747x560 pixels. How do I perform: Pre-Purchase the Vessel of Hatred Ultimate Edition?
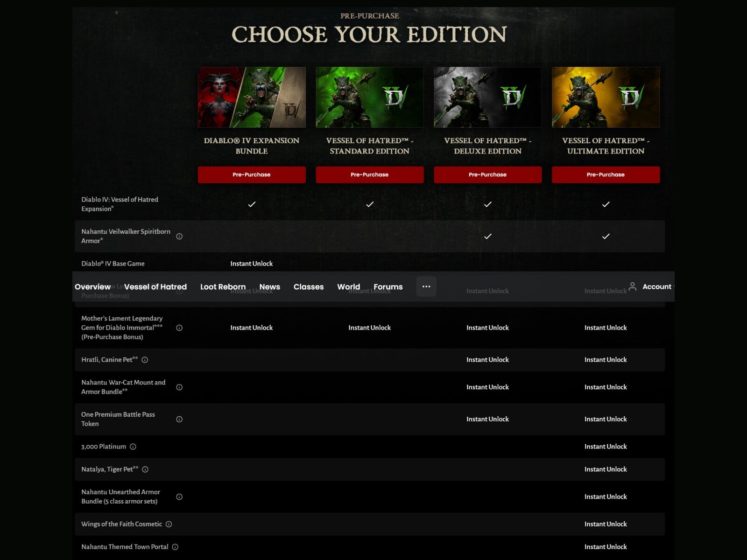[606, 175]
